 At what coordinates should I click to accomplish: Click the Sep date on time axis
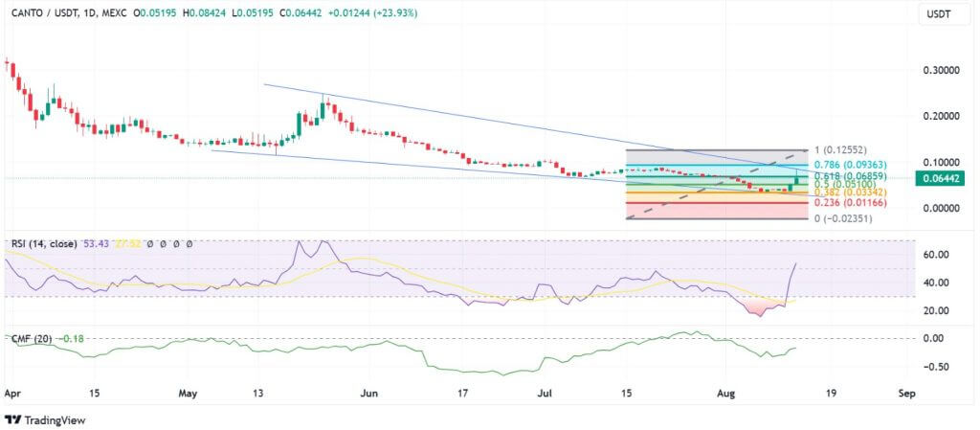(x=906, y=395)
